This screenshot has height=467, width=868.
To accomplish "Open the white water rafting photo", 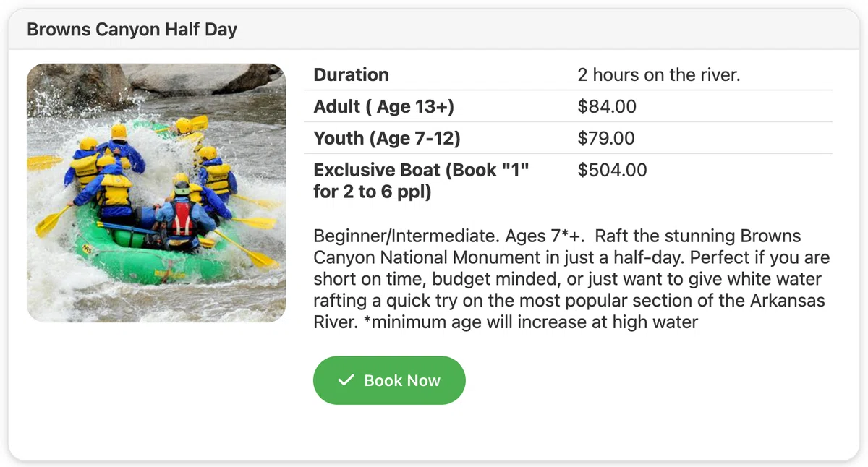I will click(x=156, y=193).
